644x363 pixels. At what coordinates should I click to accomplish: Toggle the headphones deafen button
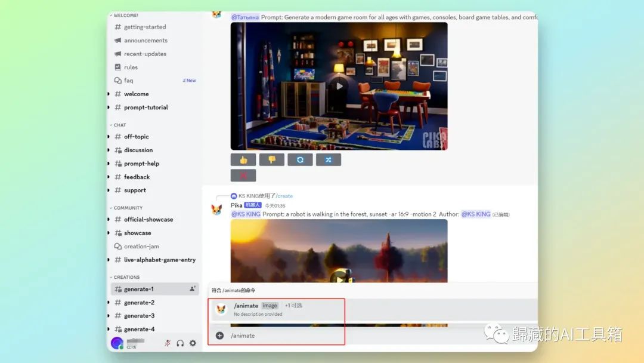[x=180, y=343]
